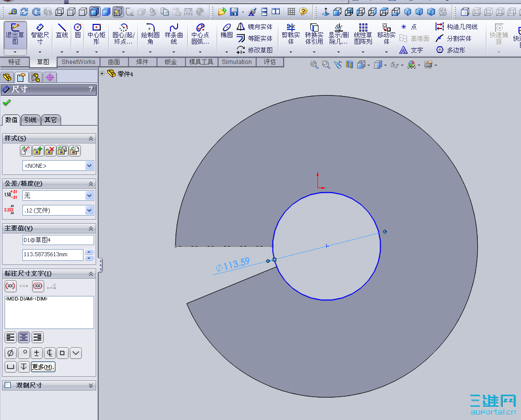Open the style <NONE> dropdown
521x420 pixels.
tap(90, 166)
